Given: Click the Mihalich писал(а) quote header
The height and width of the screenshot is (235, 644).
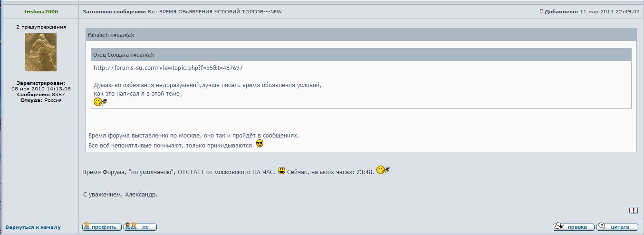Looking at the screenshot, I should pyautogui.click(x=112, y=35).
